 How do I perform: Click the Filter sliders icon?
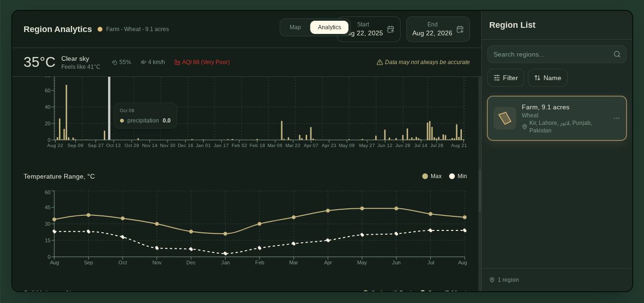pyautogui.click(x=497, y=78)
